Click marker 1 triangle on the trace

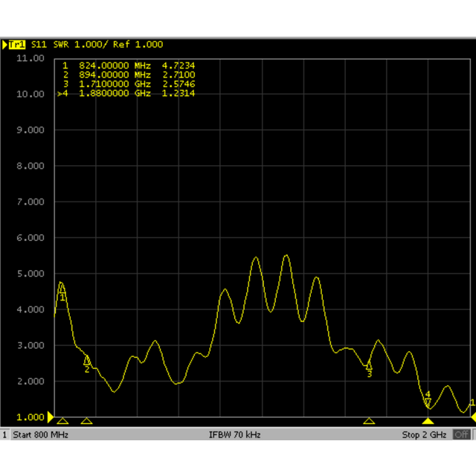coord(62,289)
